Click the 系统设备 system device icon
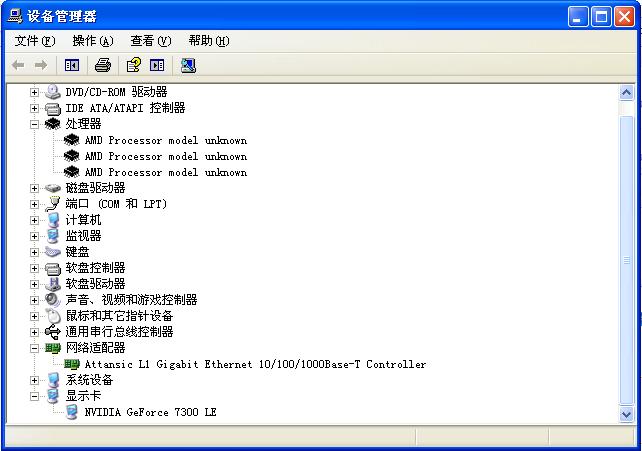642x451 pixels. pyautogui.click(x=52, y=380)
